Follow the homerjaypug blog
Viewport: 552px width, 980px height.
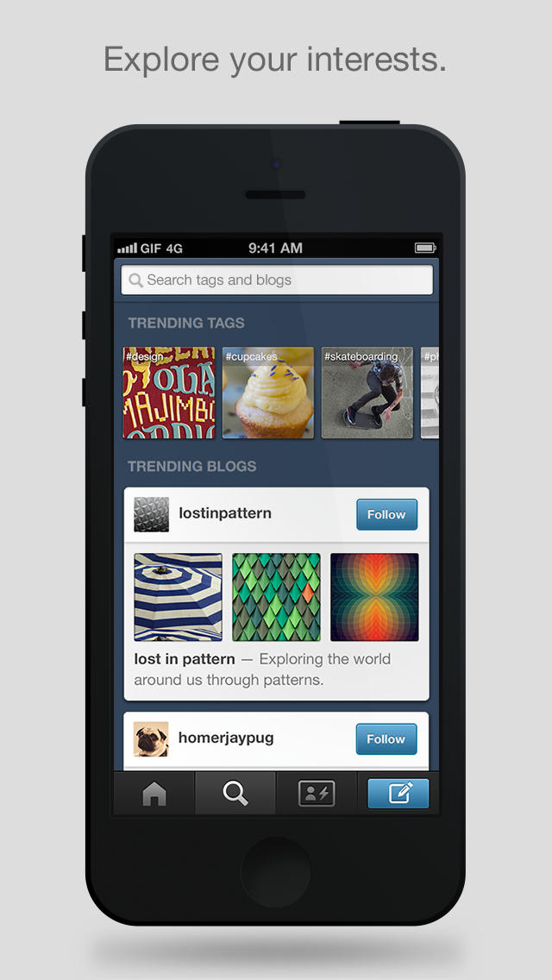(x=386, y=739)
